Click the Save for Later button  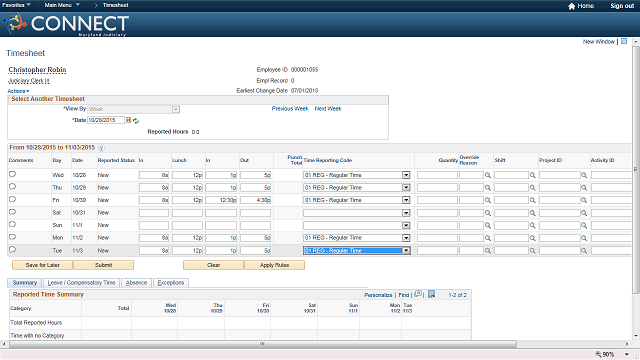(x=42, y=265)
